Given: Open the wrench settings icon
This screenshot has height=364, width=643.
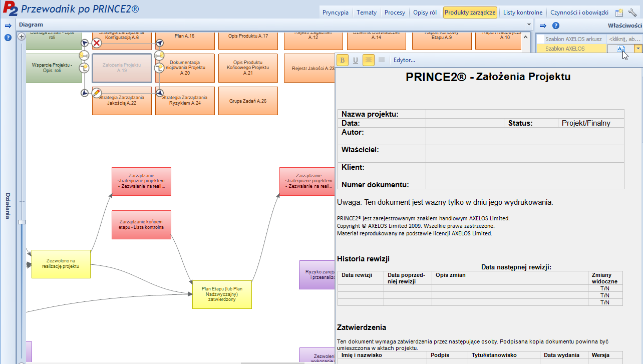Looking at the screenshot, I should point(632,13).
